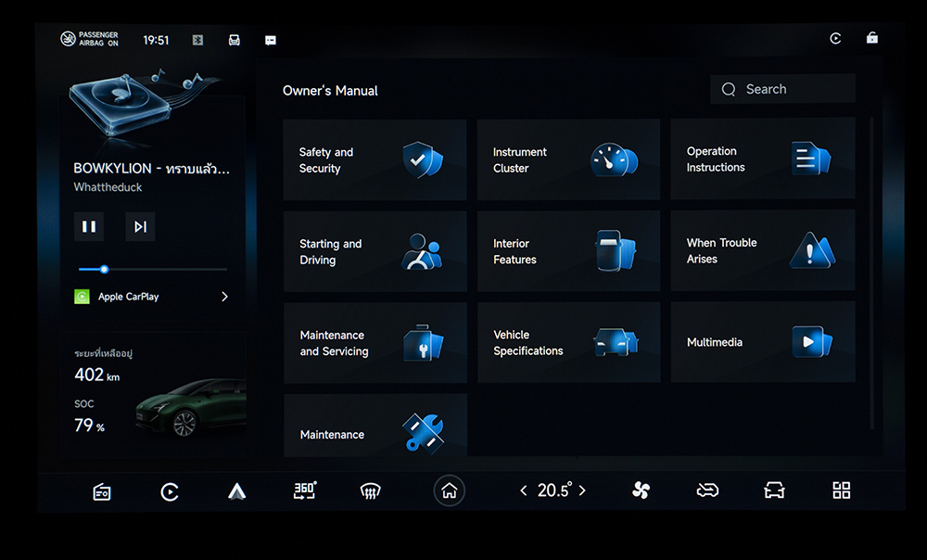
Task: Select When Trouble Arises tile
Action: coord(762,251)
